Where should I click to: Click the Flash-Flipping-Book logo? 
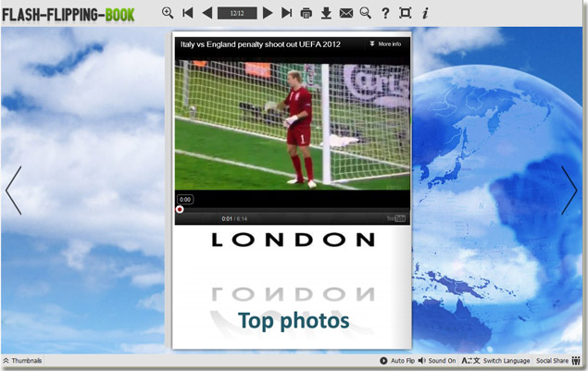click(x=69, y=15)
